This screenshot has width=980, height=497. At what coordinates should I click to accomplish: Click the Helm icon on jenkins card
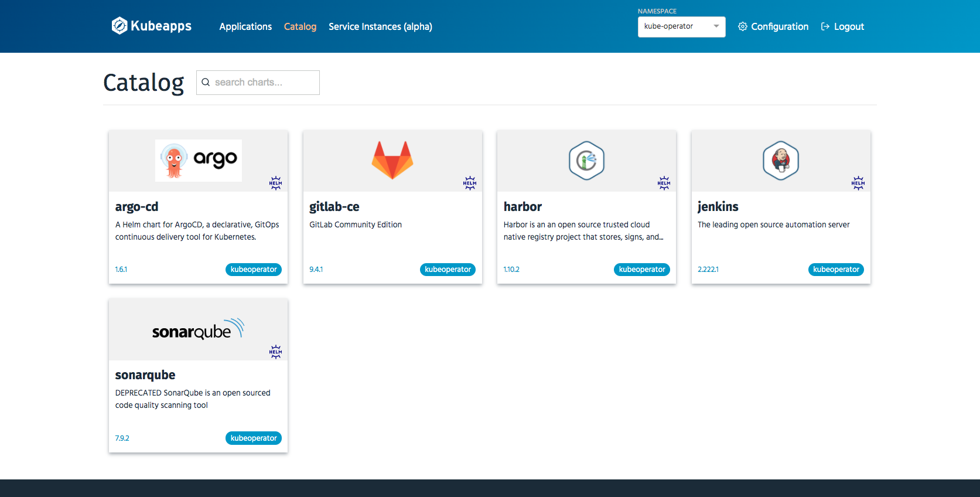point(858,183)
